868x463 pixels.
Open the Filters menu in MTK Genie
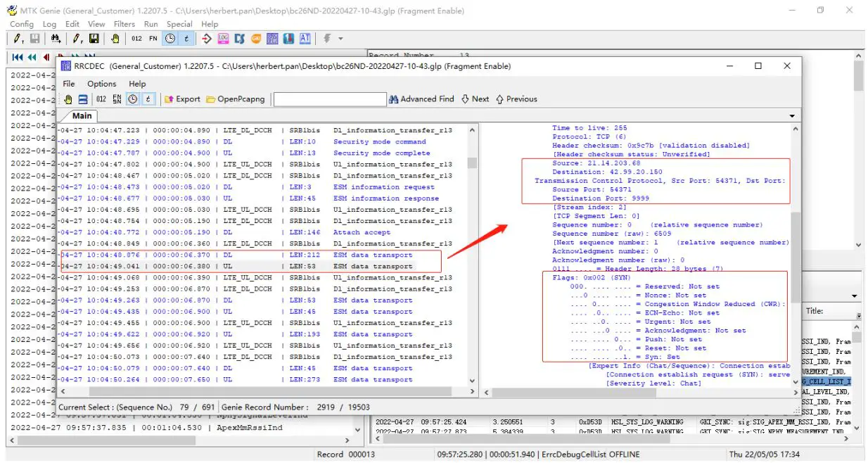(x=125, y=24)
